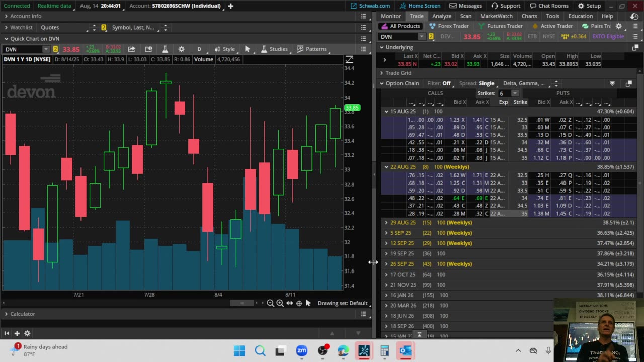Click the chart horizontal scrollbar thumb
Image resolution: width=644 pixels, height=362 pixels.
(x=242, y=303)
